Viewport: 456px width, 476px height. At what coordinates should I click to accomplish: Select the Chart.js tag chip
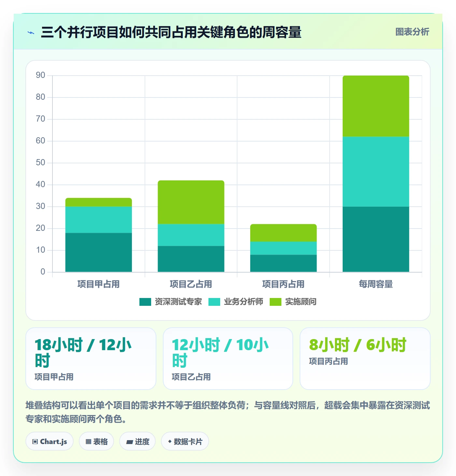click(x=50, y=441)
